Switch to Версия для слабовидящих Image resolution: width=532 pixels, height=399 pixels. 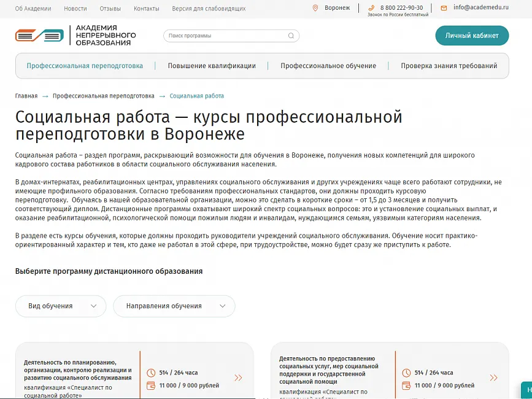(209, 9)
